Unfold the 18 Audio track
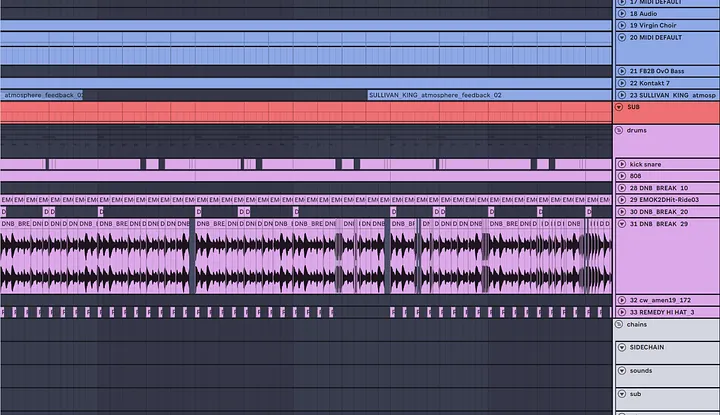The image size is (720, 415). (622, 14)
